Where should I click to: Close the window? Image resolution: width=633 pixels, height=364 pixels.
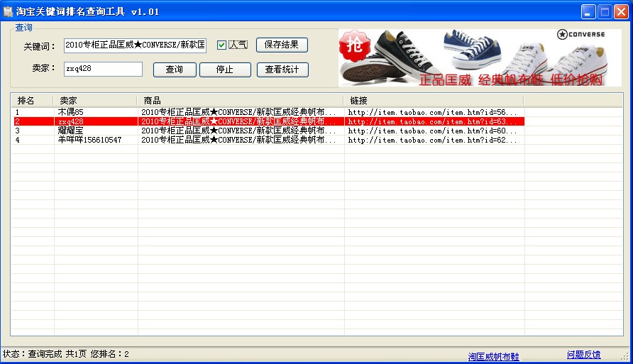point(621,11)
